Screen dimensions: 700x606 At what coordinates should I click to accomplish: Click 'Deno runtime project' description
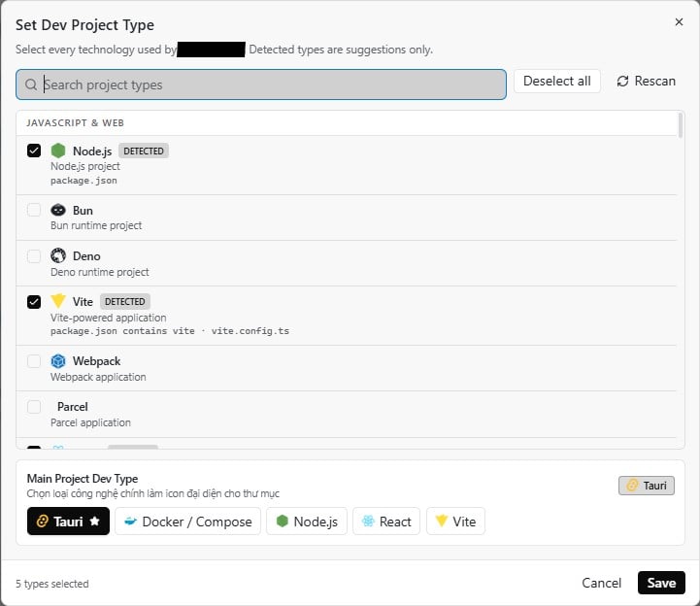click(x=100, y=272)
